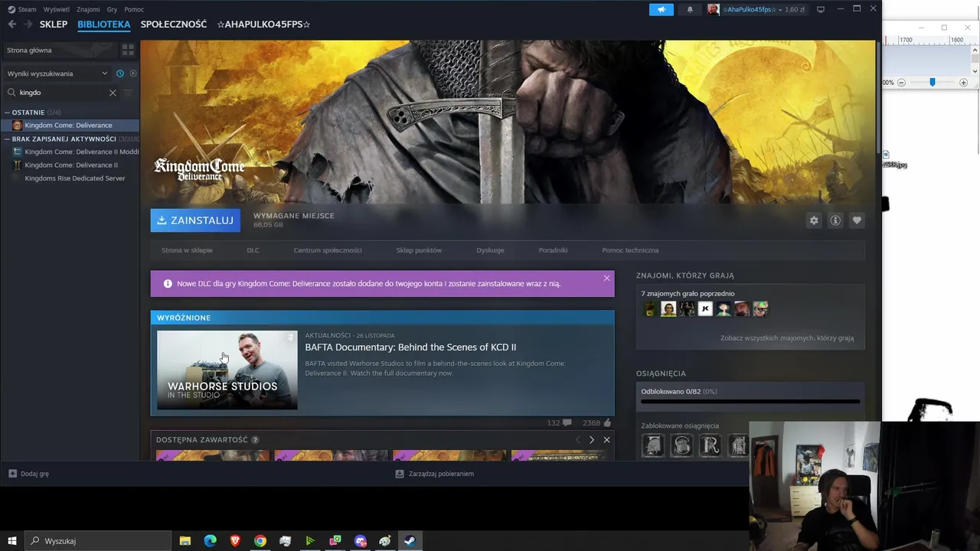Switch to the SPOŁECZNOŚĆ tab
This screenshot has height=551, width=980.
pos(174,24)
